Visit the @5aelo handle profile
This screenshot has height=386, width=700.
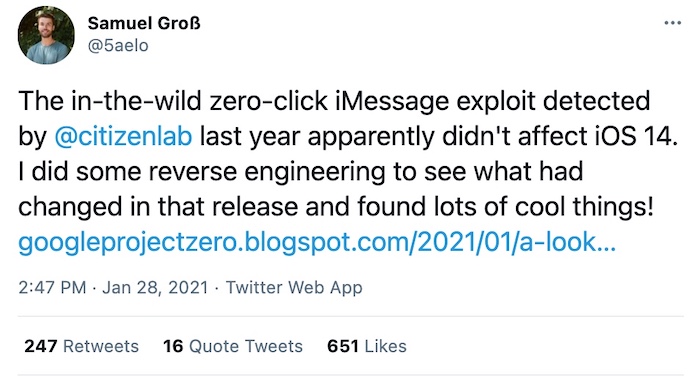(118, 46)
